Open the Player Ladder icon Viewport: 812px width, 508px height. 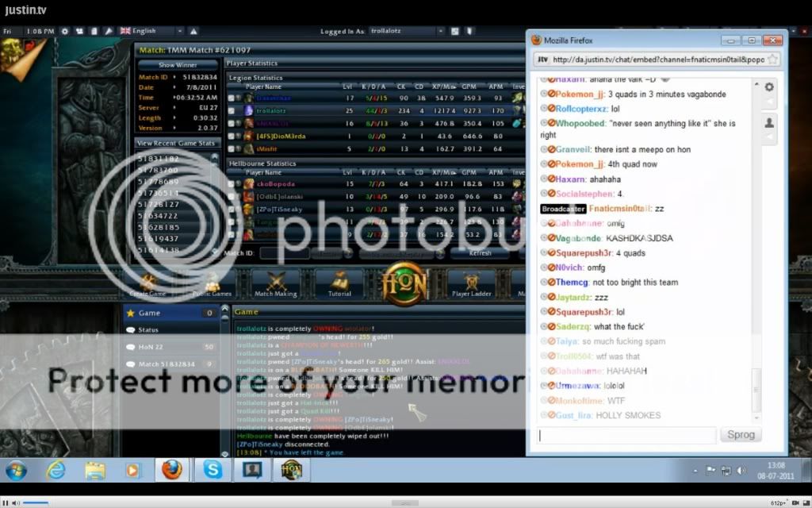(x=471, y=283)
